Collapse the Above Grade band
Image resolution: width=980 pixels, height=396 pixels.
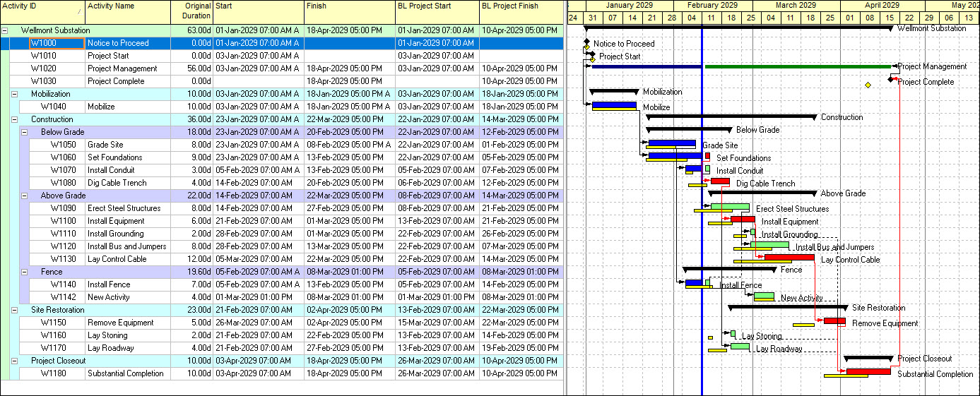(25, 196)
